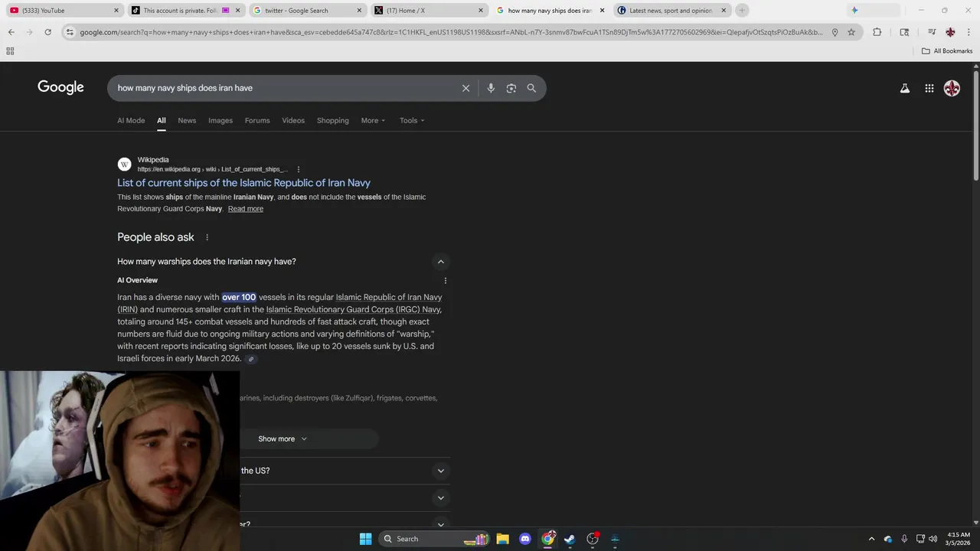
Task: Open Windows Start menu
Action: 365,539
